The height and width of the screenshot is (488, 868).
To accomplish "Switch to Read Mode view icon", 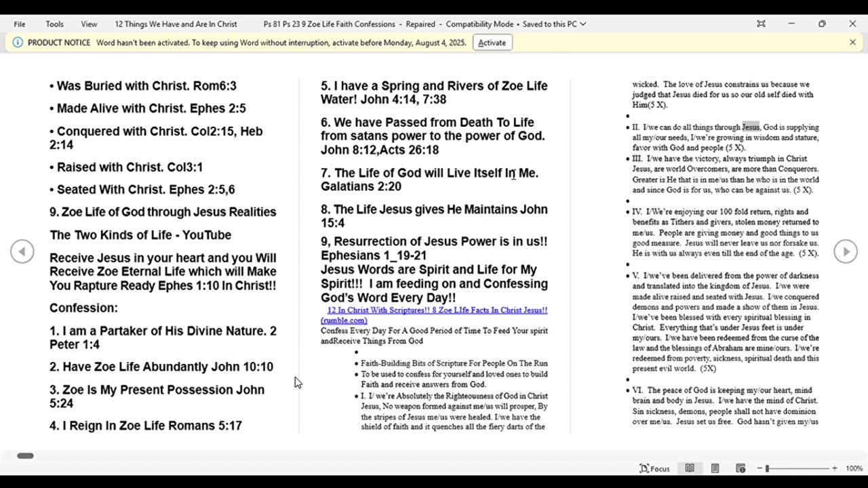I will click(690, 468).
